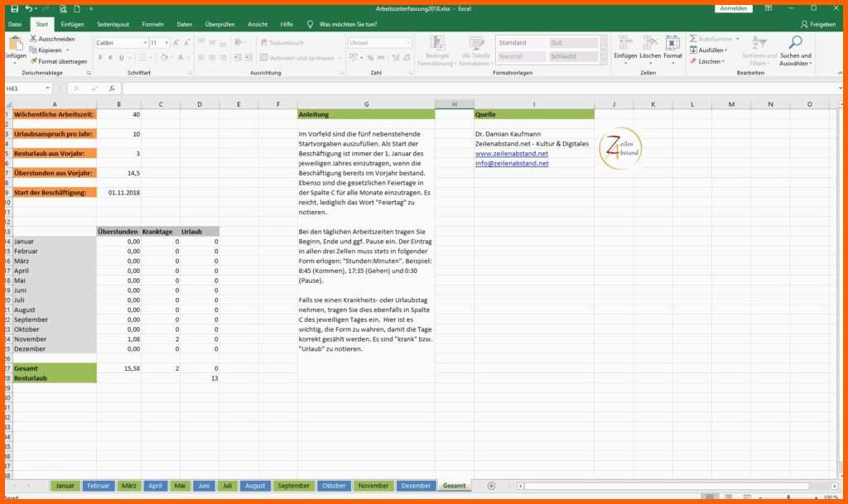Click the formula bar input field

[x=480, y=89]
